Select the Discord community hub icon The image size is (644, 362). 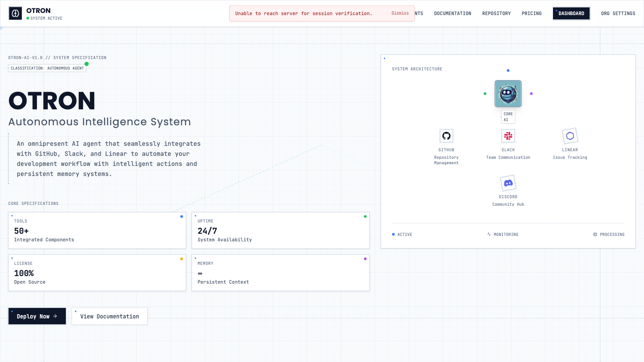pyautogui.click(x=508, y=183)
